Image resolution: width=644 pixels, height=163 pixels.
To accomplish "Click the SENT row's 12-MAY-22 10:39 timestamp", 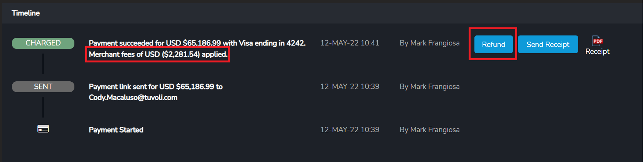I will point(350,87).
